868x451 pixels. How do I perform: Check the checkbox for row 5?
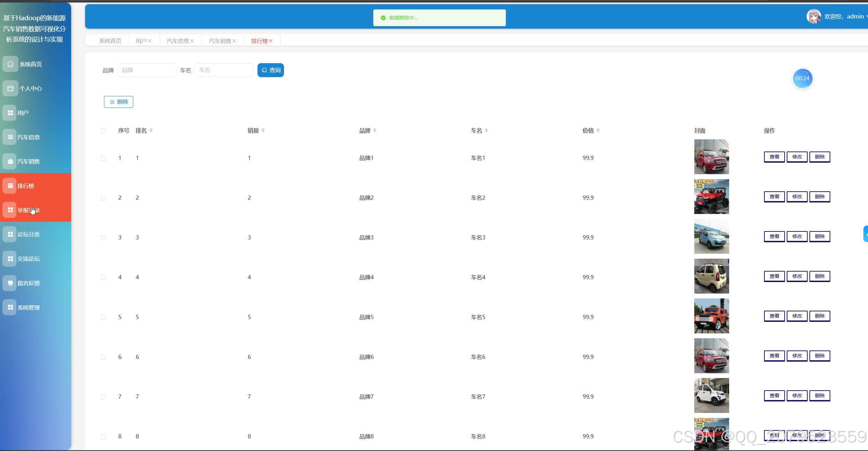[103, 317]
